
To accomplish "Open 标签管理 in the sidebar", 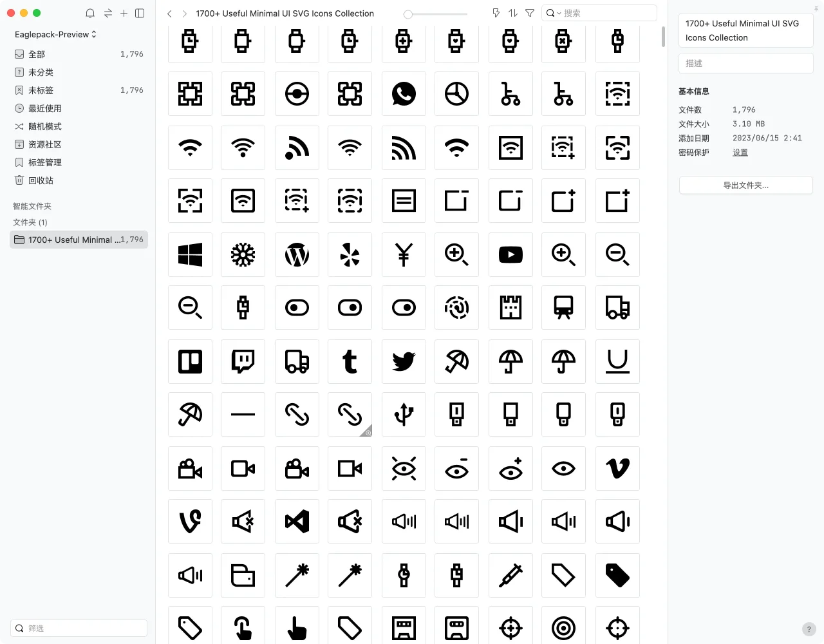I will (79, 162).
